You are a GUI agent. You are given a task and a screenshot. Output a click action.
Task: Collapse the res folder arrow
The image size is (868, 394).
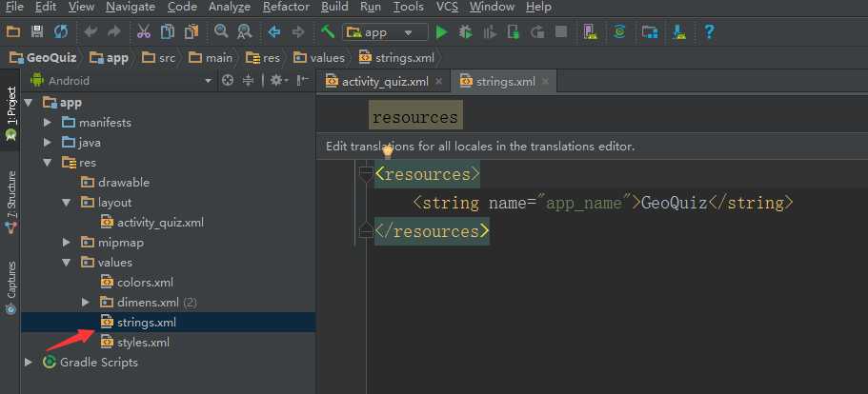tap(48, 163)
